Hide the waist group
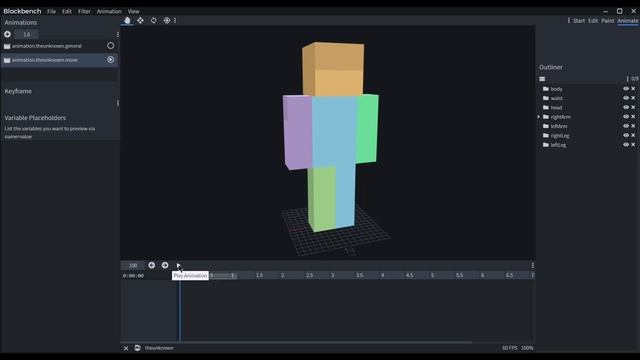Image resolution: width=640 pixels, height=360 pixels. click(626, 98)
